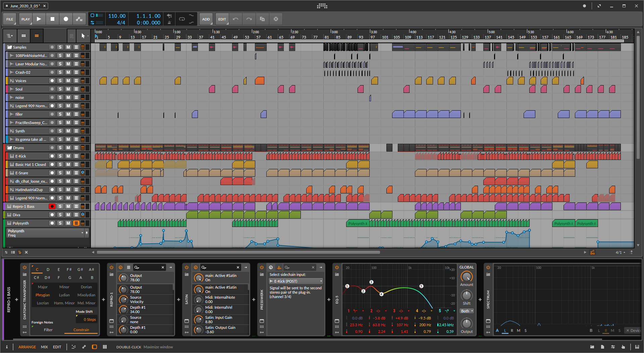Image resolution: width=644 pixels, height=353 pixels.
Task: Open the browser panel folder icon in footer
Action: pos(592,347)
